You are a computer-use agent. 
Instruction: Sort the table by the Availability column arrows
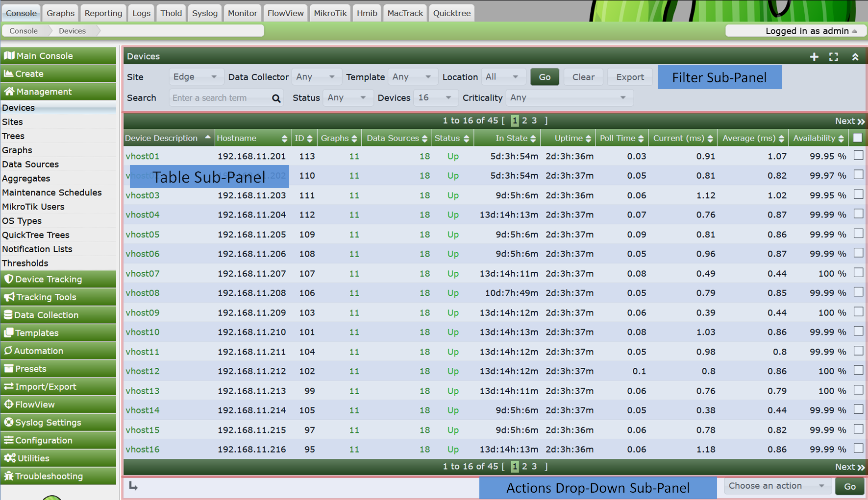(x=841, y=139)
